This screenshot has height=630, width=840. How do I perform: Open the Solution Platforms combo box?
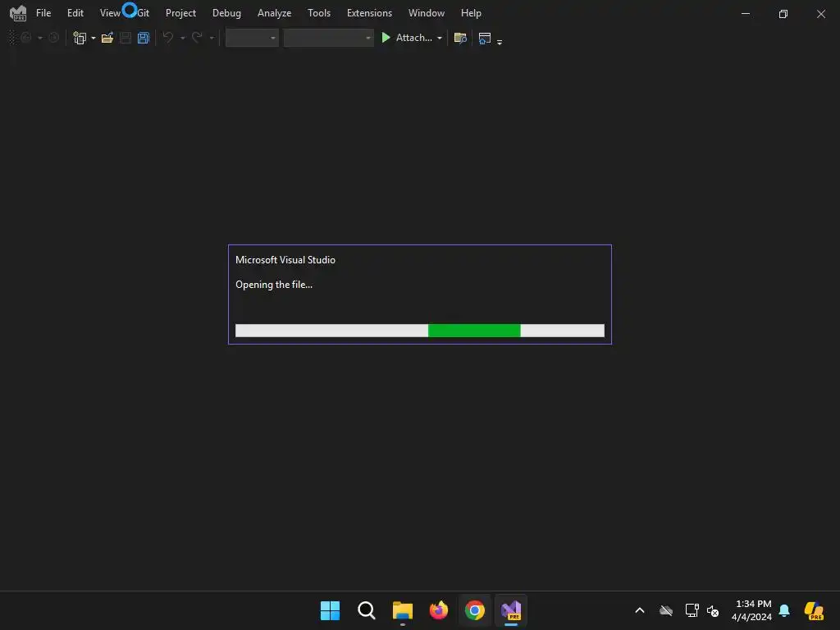click(328, 38)
